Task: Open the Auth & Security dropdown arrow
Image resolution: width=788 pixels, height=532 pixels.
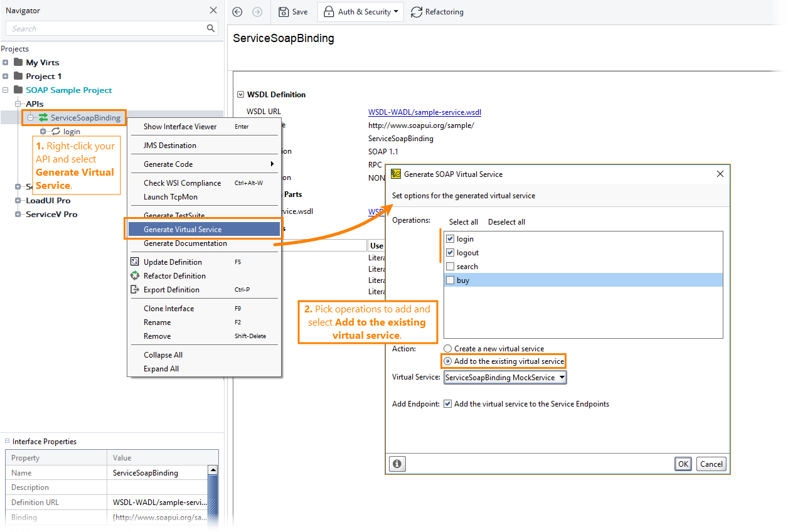Action: pos(396,12)
